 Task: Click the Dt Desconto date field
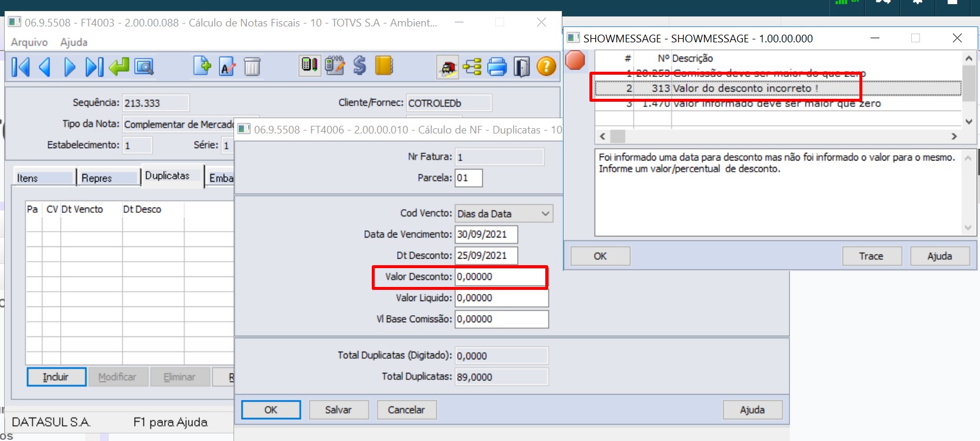486,255
